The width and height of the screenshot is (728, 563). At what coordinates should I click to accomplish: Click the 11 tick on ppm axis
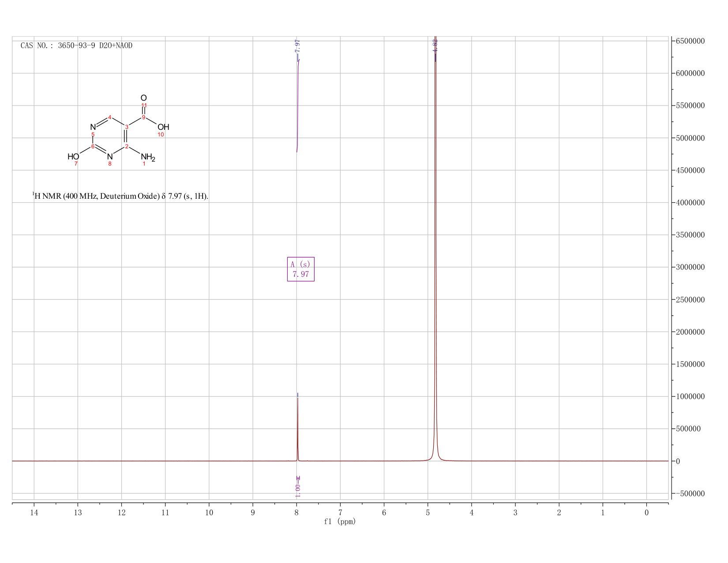coord(165,513)
